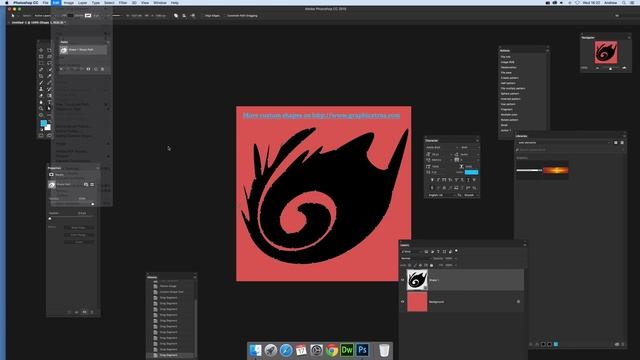Switch Libraries panel to grid view icon
Image resolution: width=640 pixels, height=360 pixels.
click(x=616, y=142)
